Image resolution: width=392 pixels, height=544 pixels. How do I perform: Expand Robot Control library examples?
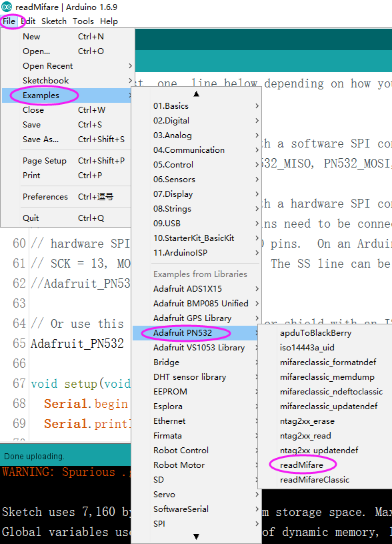(x=196, y=451)
